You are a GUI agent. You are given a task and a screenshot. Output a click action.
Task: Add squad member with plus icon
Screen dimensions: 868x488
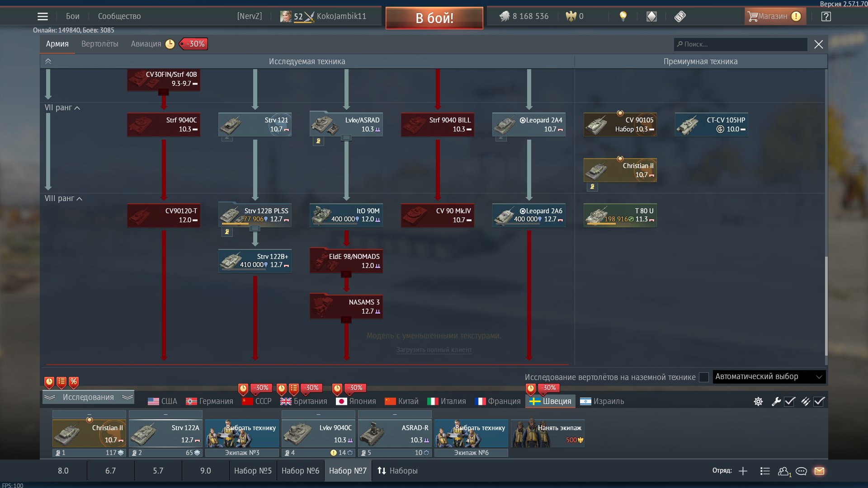tap(743, 471)
